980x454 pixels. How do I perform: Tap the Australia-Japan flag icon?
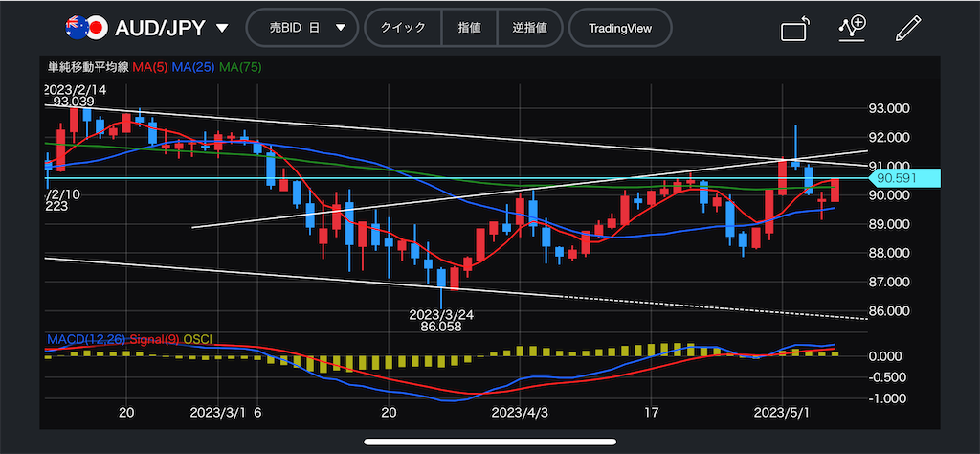[85, 28]
